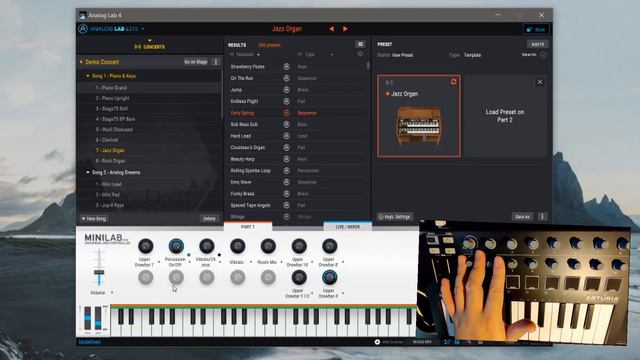640x360 pixels.
Task: Click the Upper Drawbar 5 1/3' knob
Action: (299, 278)
